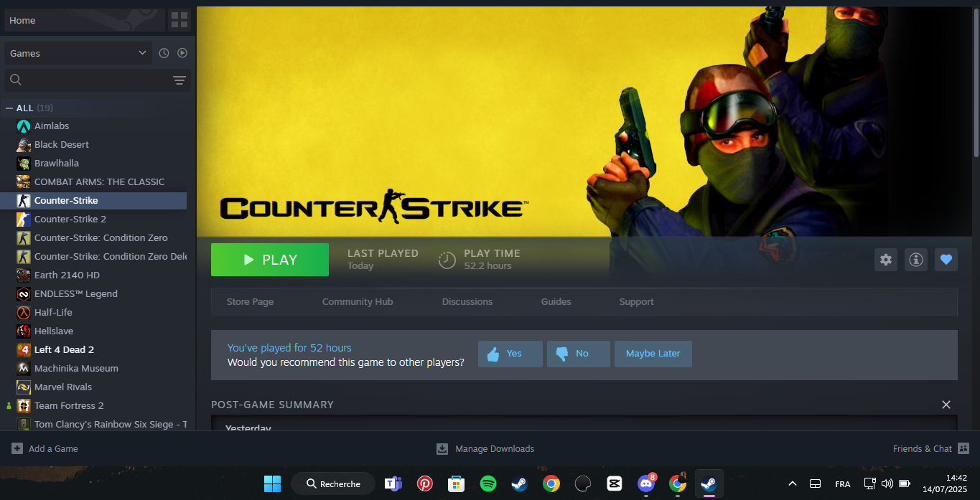Click the recent activity clock icon
980x500 pixels.
pyautogui.click(x=164, y=53)
